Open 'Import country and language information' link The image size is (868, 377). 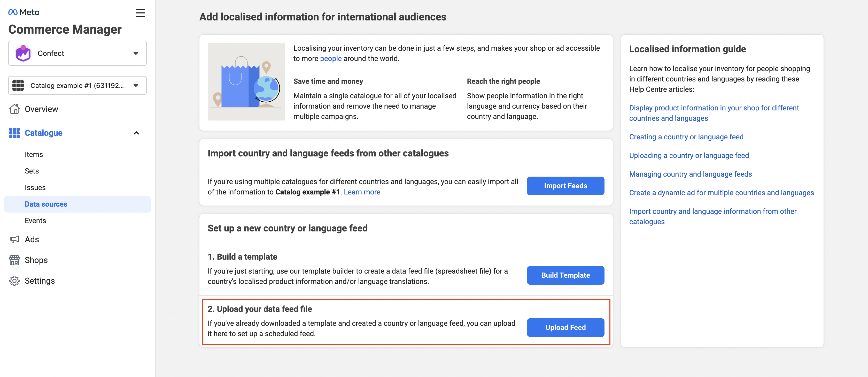pos(713,216)
